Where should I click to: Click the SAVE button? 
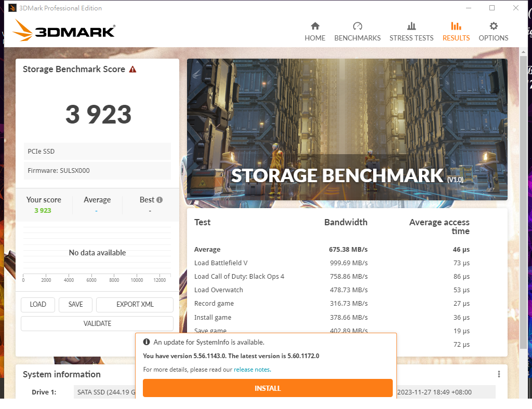point(75,304)
